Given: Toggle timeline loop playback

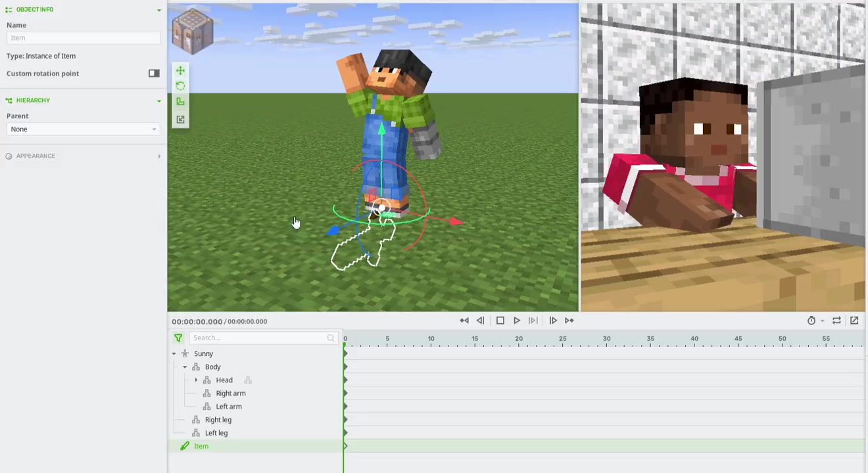Looking at the screenshot, I should (x=836, y=321).
